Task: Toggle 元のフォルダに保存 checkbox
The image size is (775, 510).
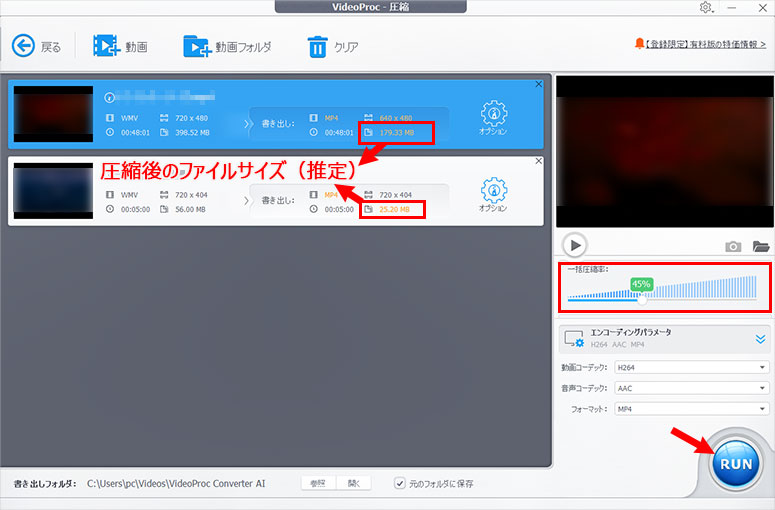Action: tap(400, 484)
